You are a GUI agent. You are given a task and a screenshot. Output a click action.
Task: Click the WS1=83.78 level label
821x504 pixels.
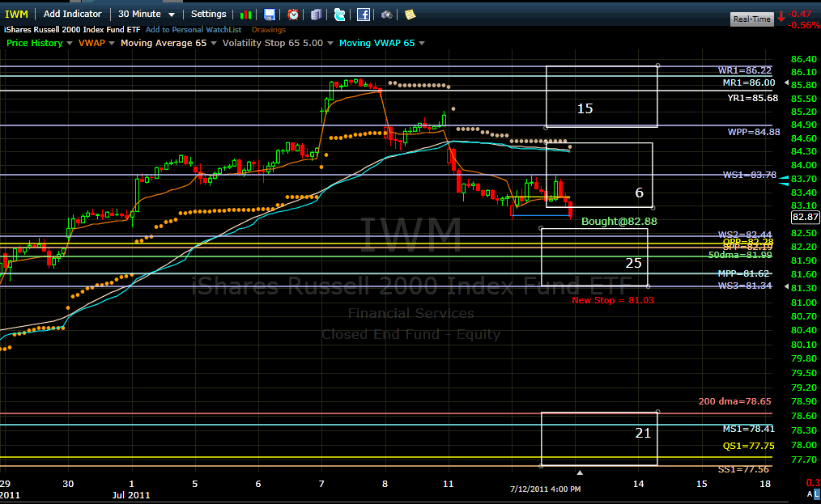tap(749, 175)
